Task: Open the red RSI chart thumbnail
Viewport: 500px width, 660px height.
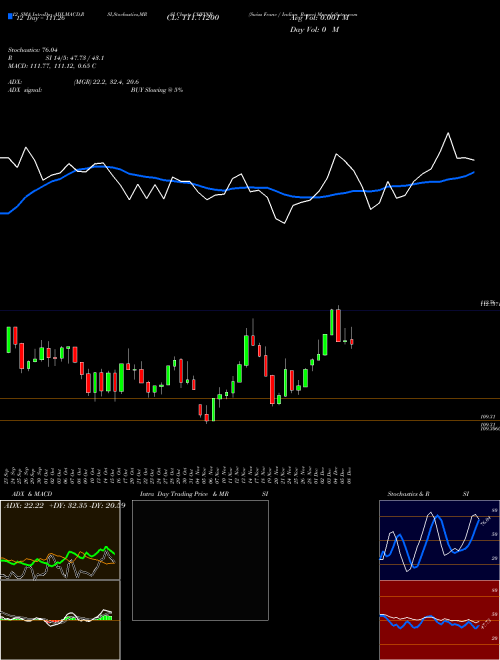Action: (x=439, y=620)
